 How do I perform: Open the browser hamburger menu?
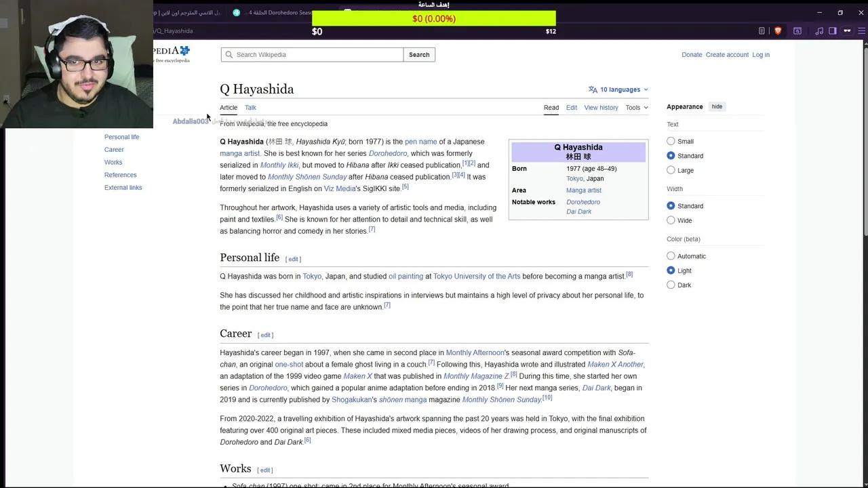click(x=861, y=30)
